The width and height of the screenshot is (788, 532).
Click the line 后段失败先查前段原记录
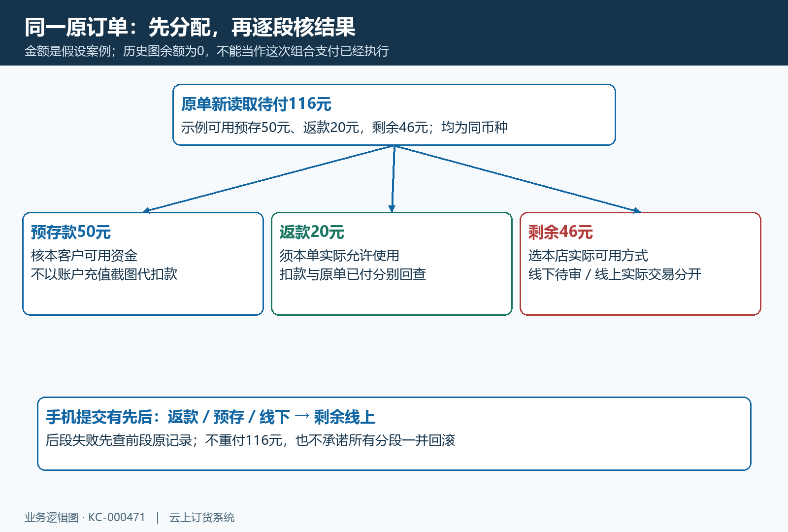pos(250,440)
